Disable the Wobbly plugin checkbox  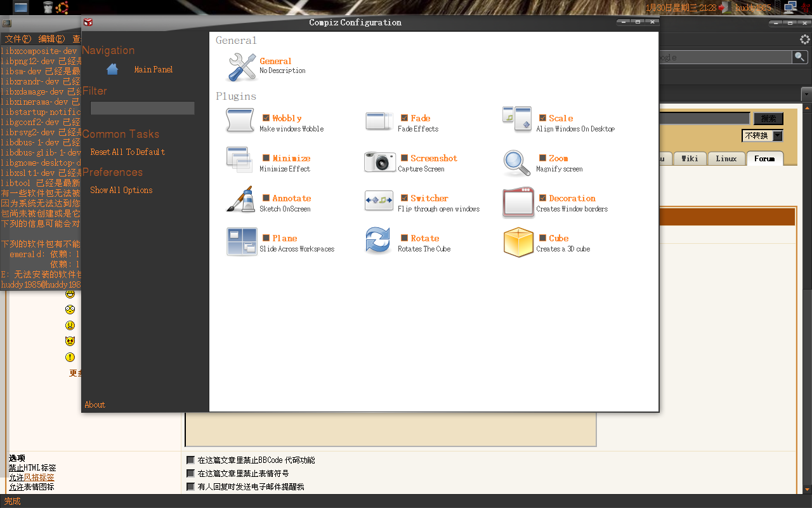coord(266,118)
